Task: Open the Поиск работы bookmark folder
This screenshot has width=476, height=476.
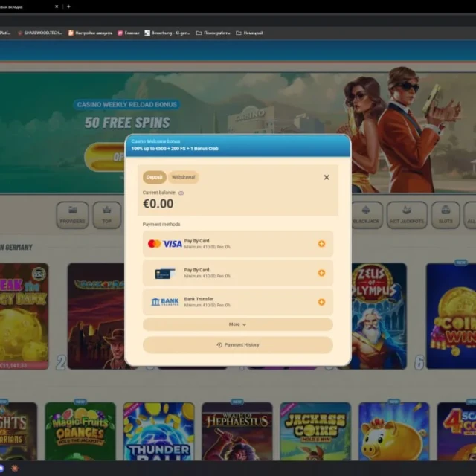Action: coord(213,33)
